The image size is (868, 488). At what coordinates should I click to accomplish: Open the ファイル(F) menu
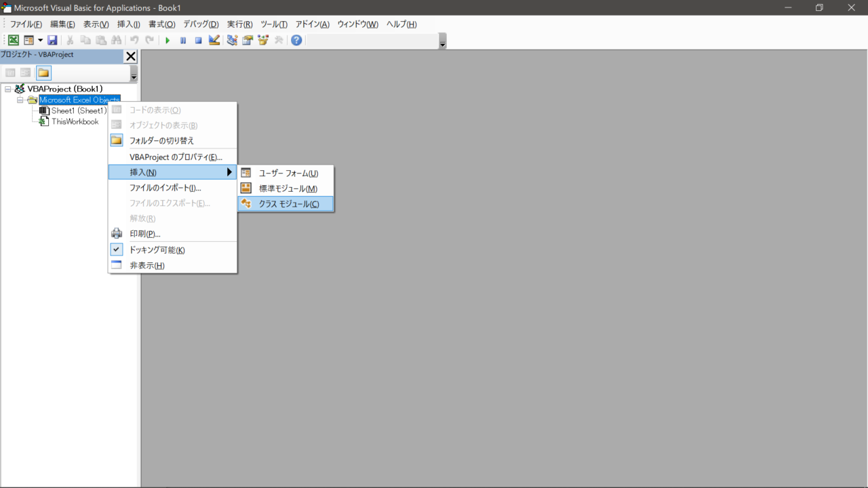(x=26, y=24)
